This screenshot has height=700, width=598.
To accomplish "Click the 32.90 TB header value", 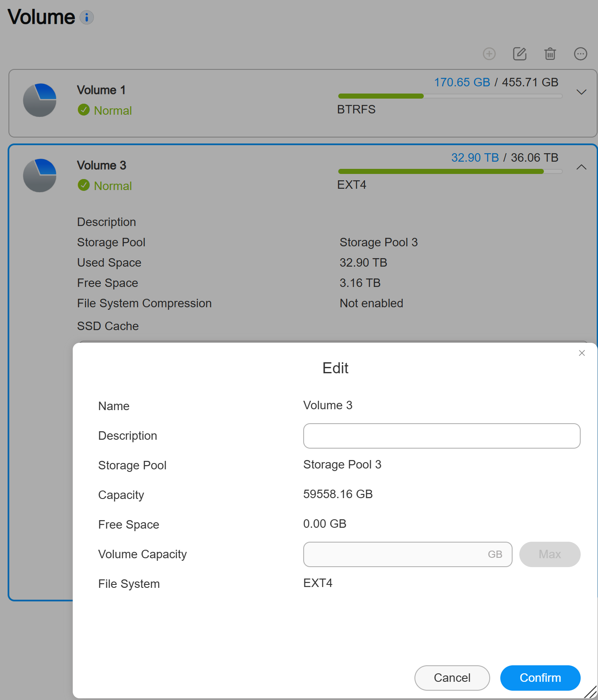I will 475,157.
